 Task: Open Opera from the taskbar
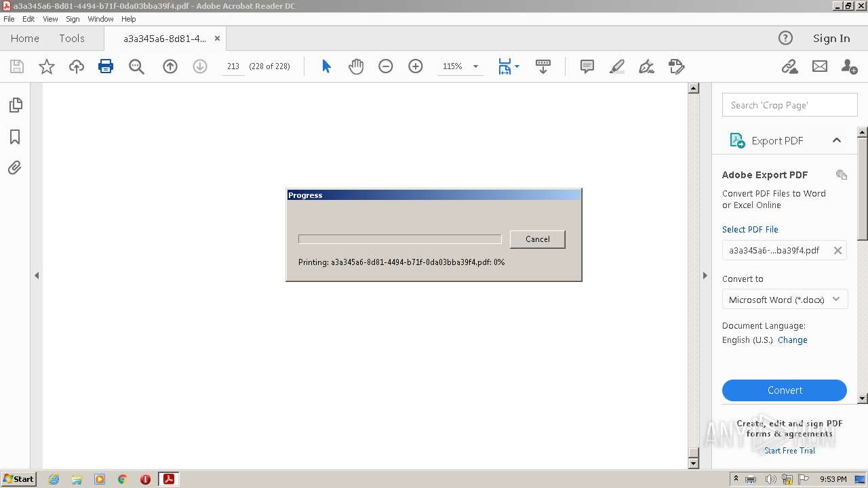(145, 479)
